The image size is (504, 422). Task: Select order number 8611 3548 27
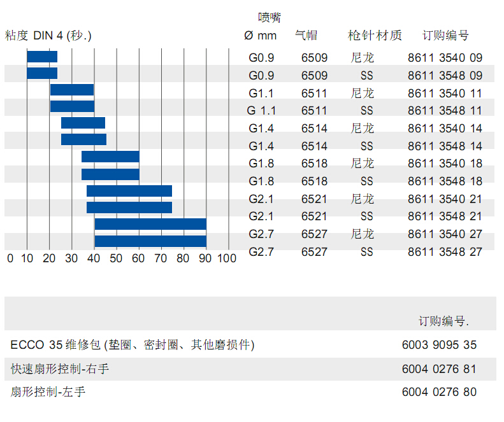point(445,252)
